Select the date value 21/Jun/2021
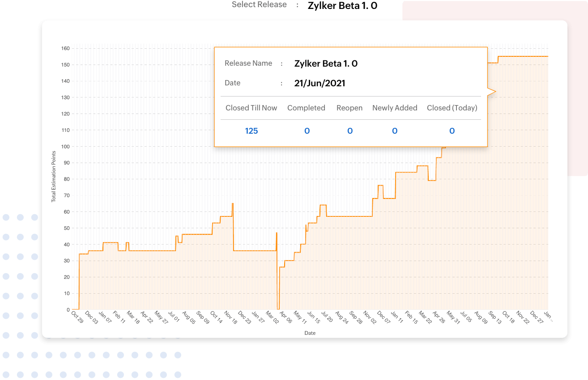The height and width of the screenshot is (380, 588). click(320, 83)
